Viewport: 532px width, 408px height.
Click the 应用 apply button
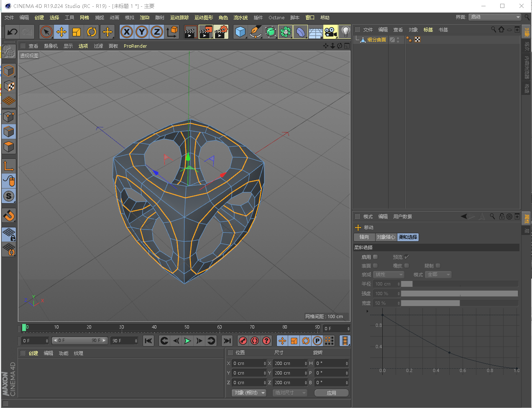coord(331,393)
